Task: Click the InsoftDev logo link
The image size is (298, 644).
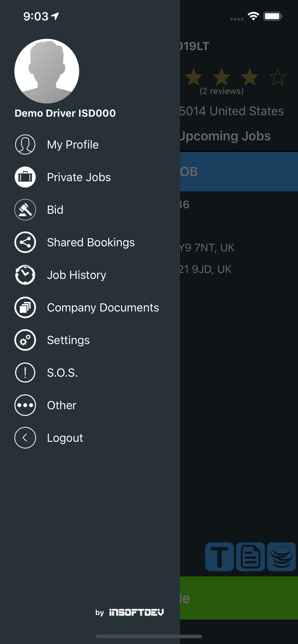Action: 137,612
